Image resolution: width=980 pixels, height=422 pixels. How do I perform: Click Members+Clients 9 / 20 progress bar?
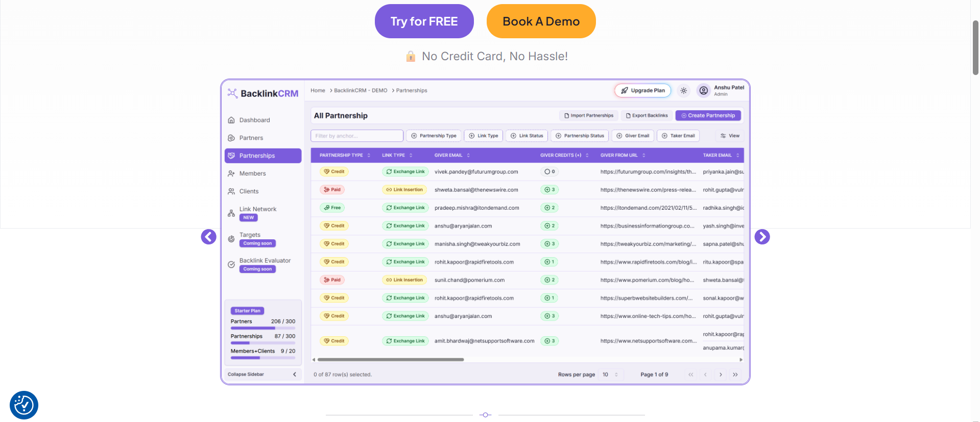click(x=263, y=358)
